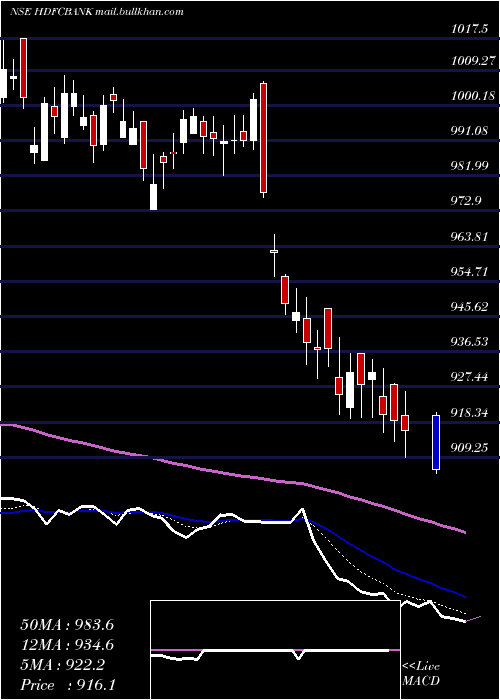Click the <<Live MACD label
The image size is (500, 700).
(x=421, y=674)
